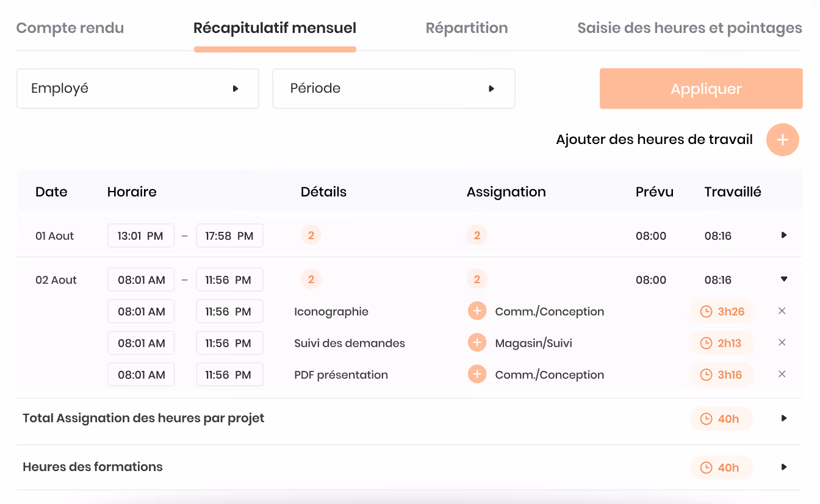The height and width of the screenshot is (504, 820).
Task: Click the Assignation badge 2 on 02 Aout
Action: 477,279
